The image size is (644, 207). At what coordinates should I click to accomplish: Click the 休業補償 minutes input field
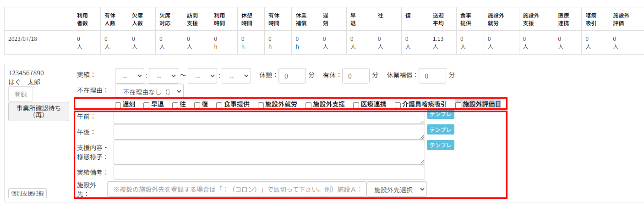[432, 76]
